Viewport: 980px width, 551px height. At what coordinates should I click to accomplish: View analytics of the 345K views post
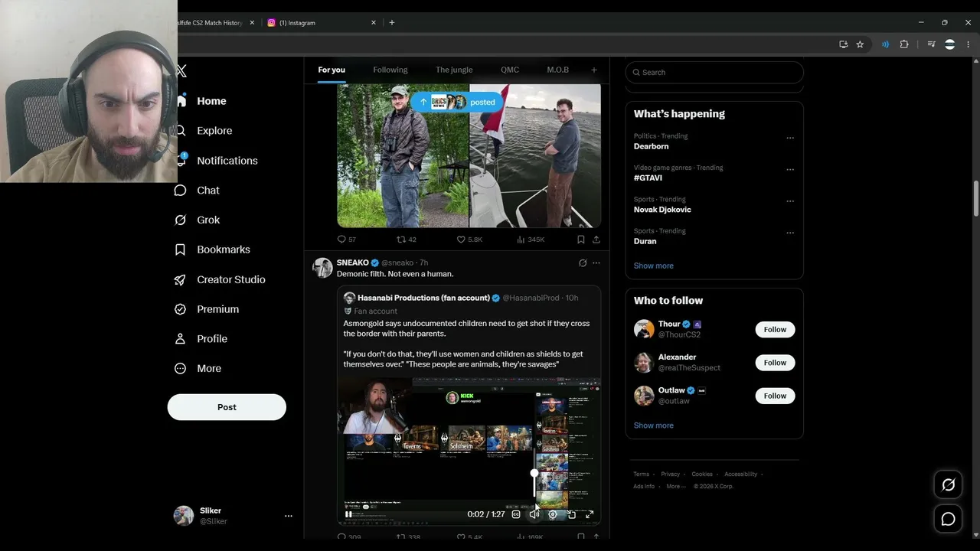pyautogui.click(x=531, y=240)
